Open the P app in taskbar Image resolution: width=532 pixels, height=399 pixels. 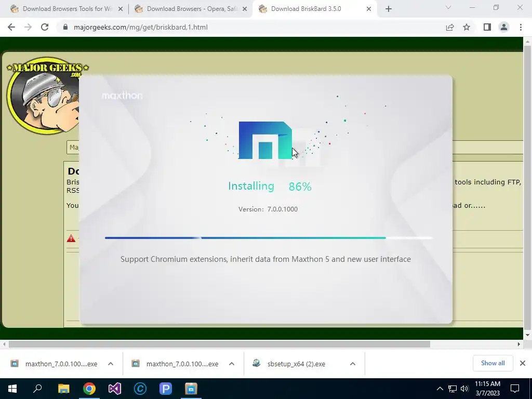[x=166, y=389]
